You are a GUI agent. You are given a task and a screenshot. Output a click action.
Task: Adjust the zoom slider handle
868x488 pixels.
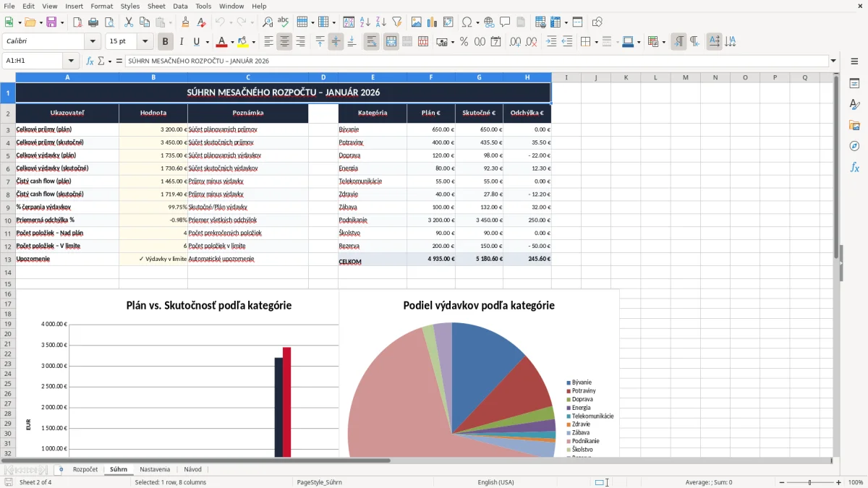[810, 482]
